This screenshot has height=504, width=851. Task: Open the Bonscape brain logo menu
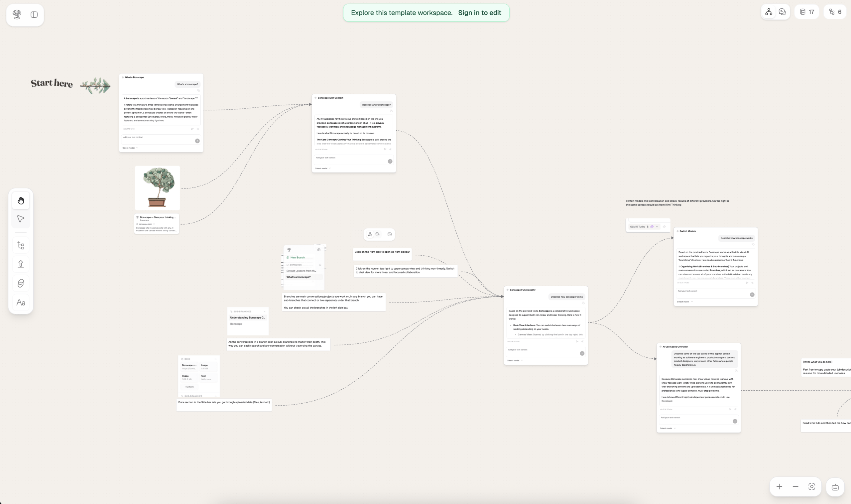pyautogui.click(x=17, y=15)
